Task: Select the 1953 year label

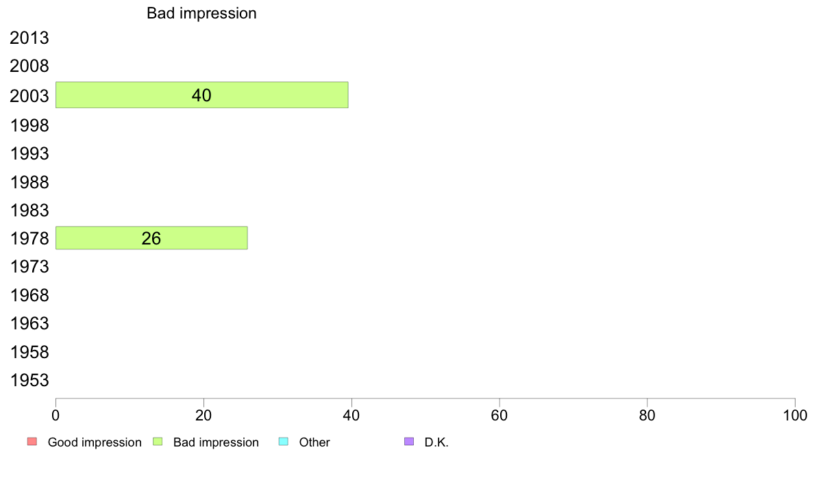Action: 29,381
